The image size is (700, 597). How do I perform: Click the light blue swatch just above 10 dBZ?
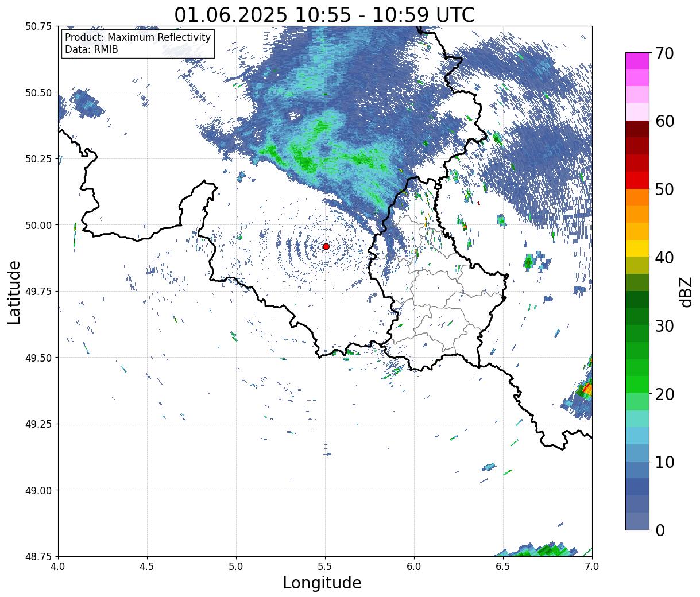637,453
